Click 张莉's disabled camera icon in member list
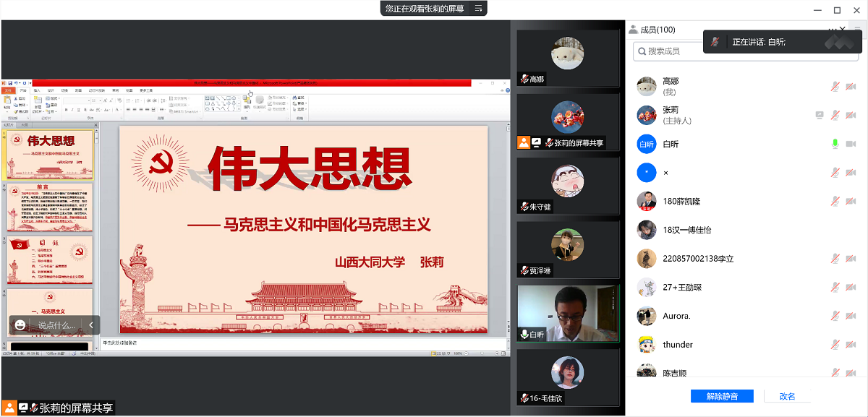Screen dimensions: 868x417 pos(851,115)
